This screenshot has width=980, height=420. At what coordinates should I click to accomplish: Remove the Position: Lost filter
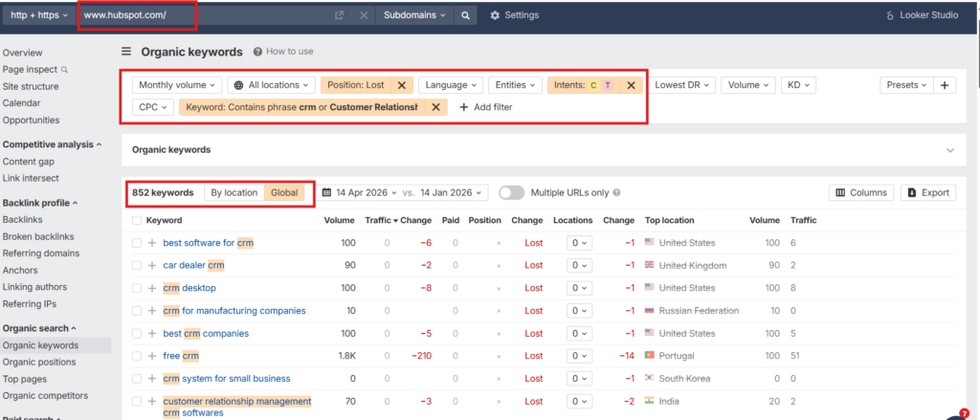pyautogui.click(x=402, y=85)
